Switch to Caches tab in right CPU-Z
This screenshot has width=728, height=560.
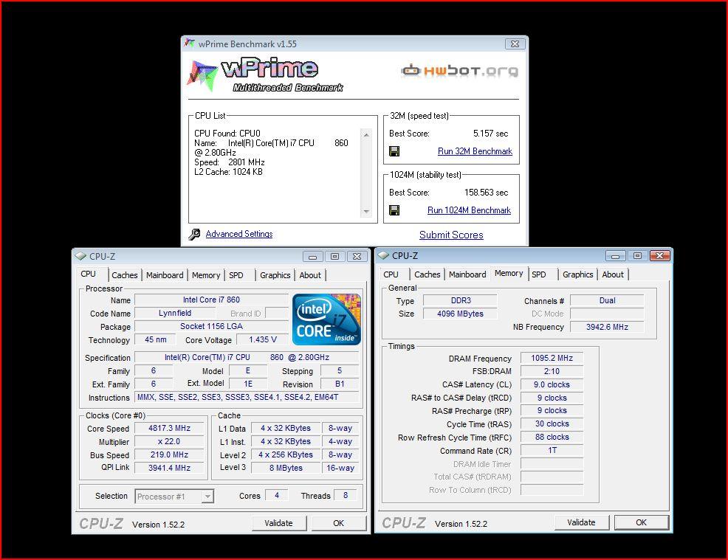click(427, 274)
